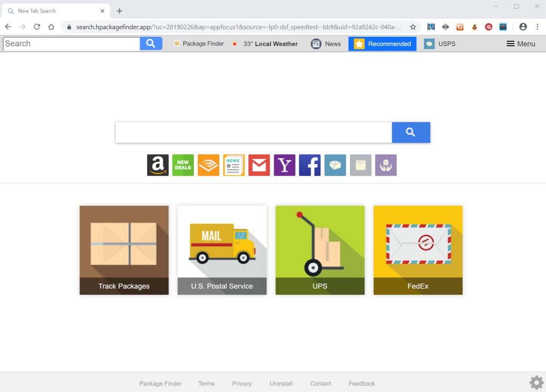Screen dimensions: 546x392
Task: Click the Recommended toolbar button
Action: (x=382, y=44)
